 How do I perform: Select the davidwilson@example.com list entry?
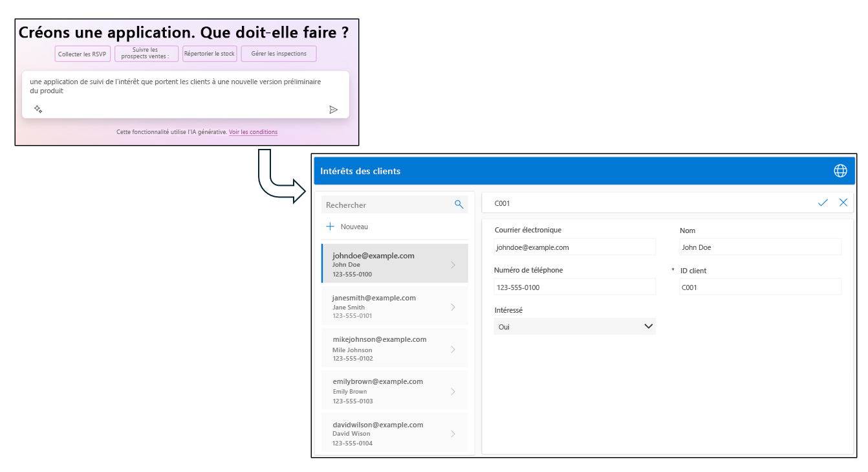tap(395, 433)
